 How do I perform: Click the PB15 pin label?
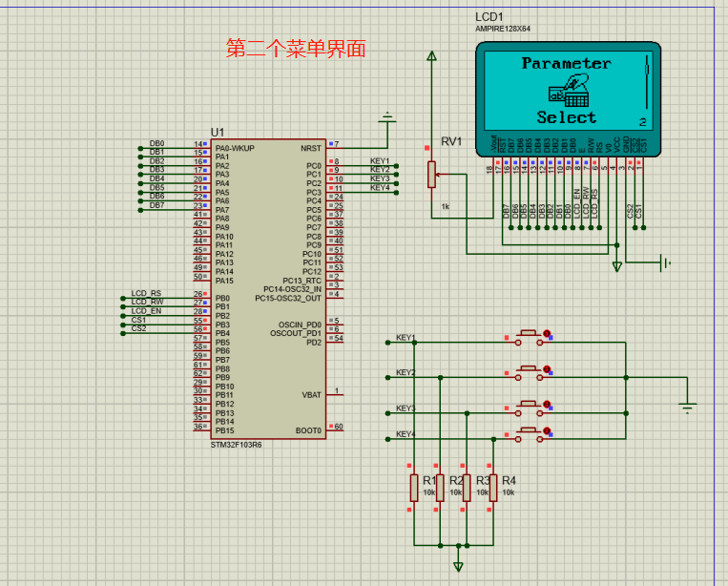[x=225, y=430]
